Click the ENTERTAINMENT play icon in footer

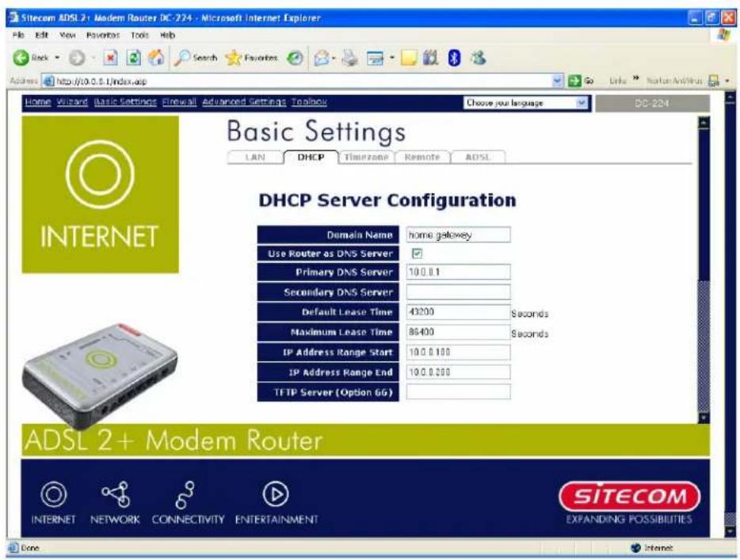pyautogui.click(x=276, y=494)
